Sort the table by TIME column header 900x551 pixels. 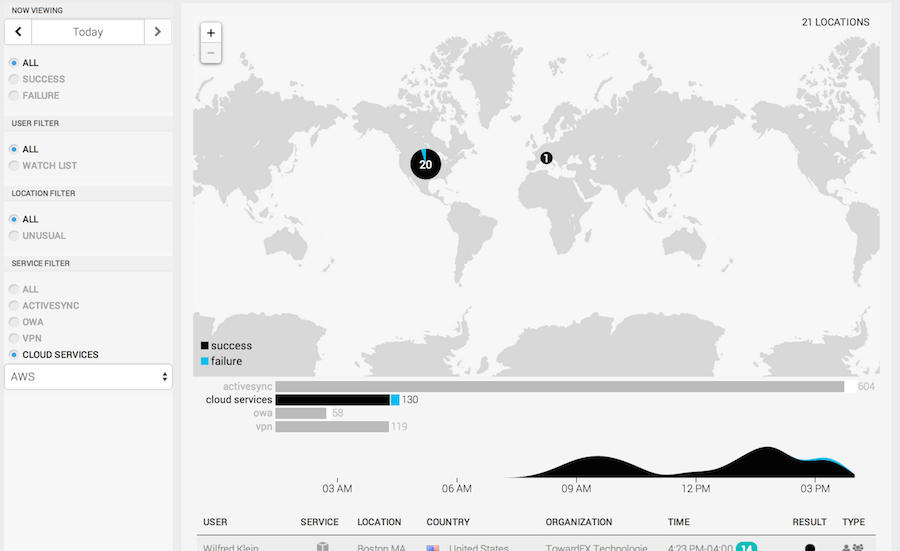(x=678, y=522)
